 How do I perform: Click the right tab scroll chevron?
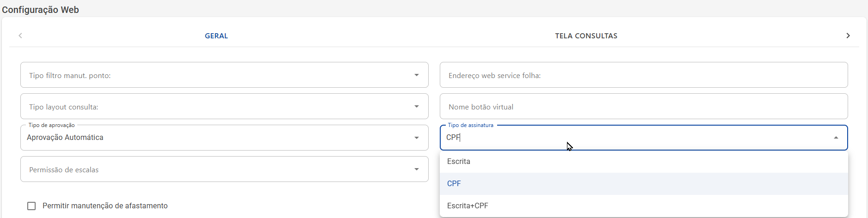848,36
